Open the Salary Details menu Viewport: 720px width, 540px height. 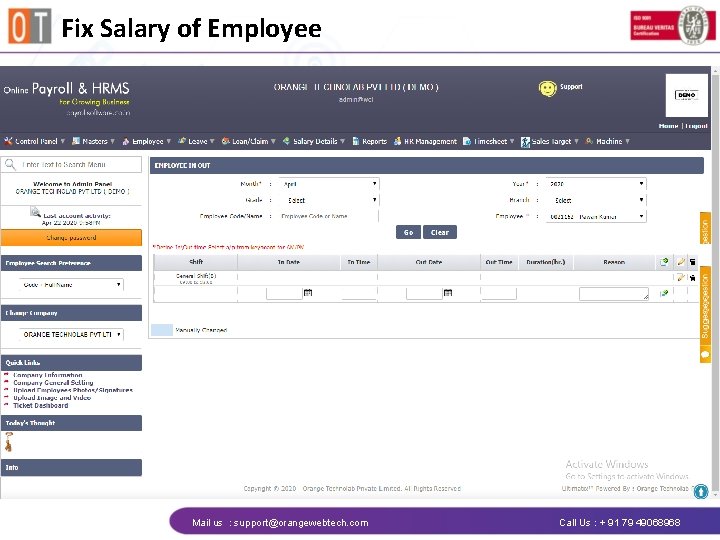[314, 141]
